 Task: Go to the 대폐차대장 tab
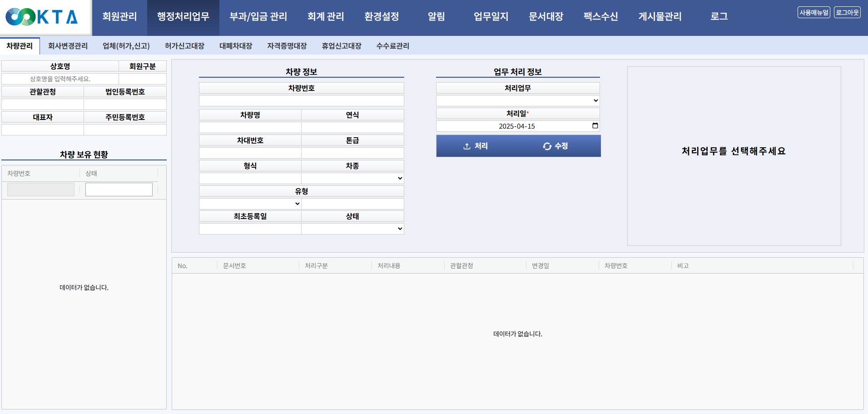[236, 46]
